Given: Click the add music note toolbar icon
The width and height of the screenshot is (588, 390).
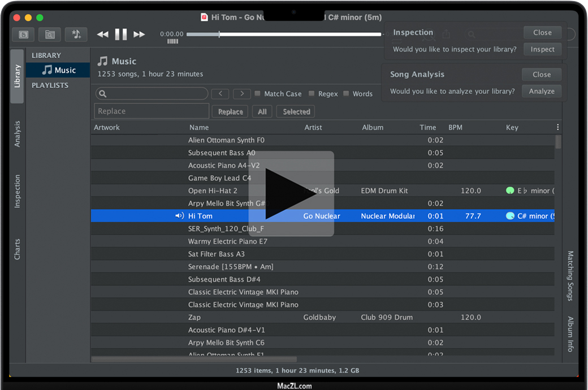Looking at the screenshot, I should (76, 34).
